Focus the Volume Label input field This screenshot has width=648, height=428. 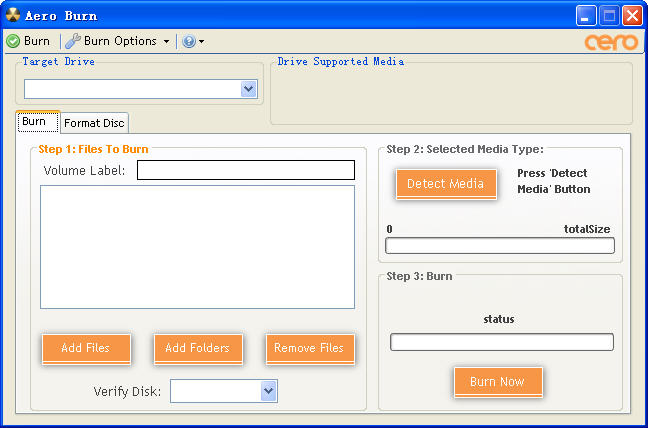(x=246, y=170)
